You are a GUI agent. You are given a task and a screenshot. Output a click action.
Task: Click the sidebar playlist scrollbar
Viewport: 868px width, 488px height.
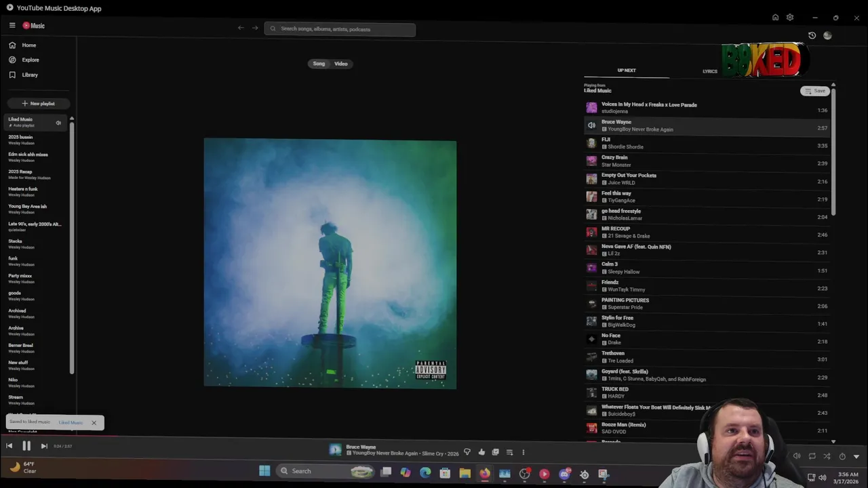[x=71, y=247]
